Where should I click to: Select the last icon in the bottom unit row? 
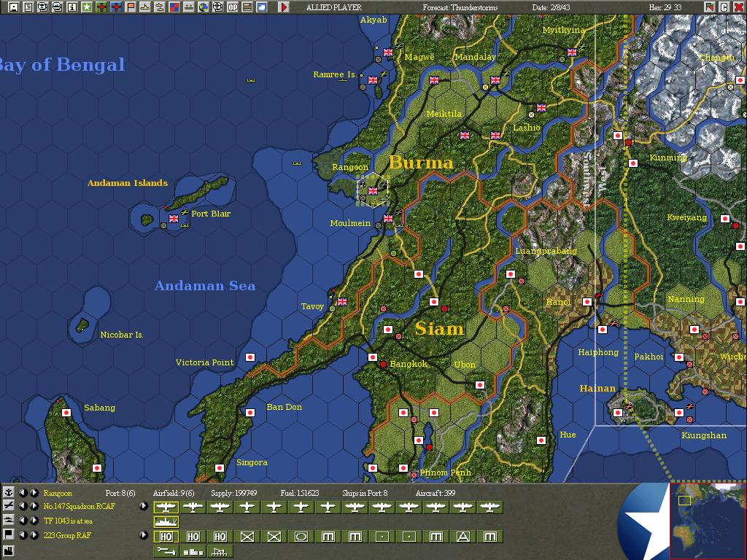pos(220,551)
